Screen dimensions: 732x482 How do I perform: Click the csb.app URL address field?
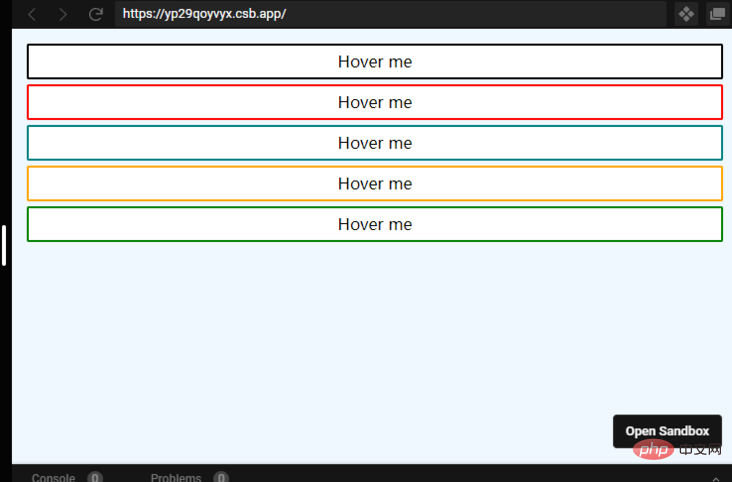click(390, 14)
